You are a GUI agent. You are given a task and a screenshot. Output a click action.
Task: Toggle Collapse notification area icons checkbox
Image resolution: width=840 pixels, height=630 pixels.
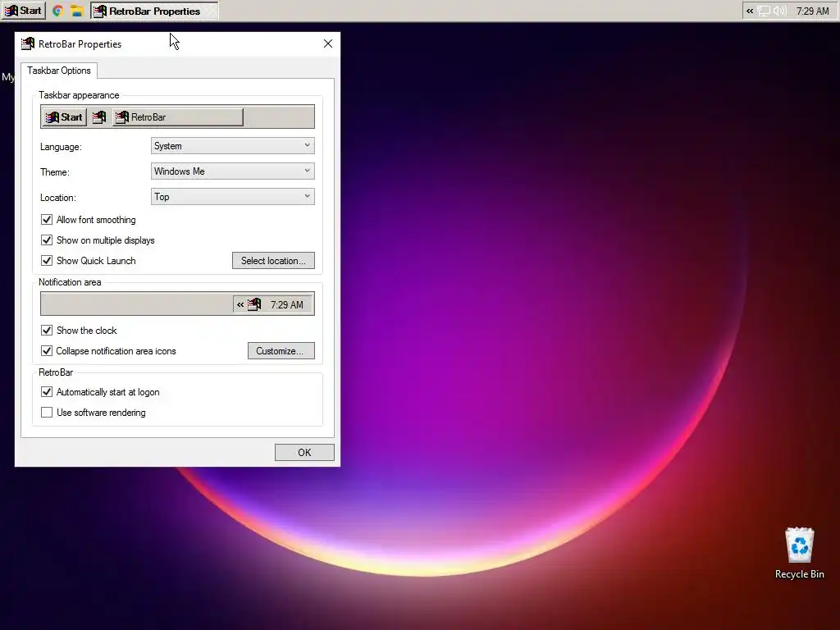(x=47, y=351)
